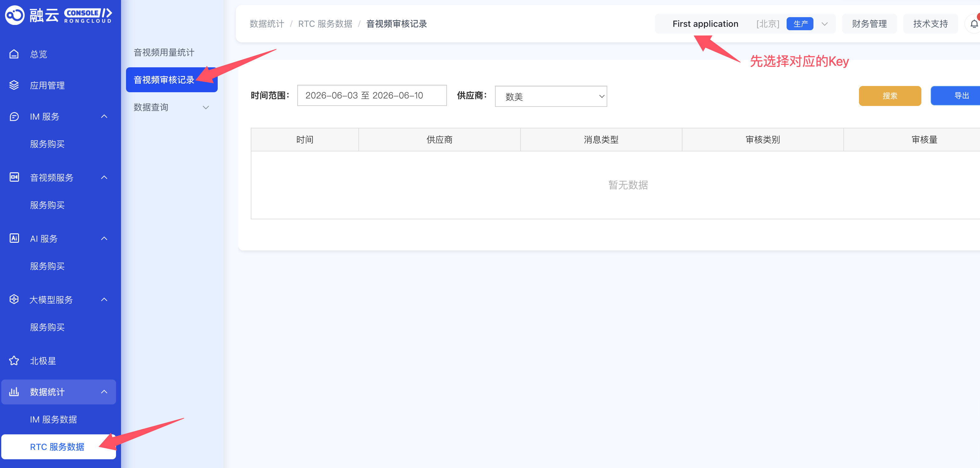Open the 供应商 数美 dropdown
Image resolution: width=980 pixels, height=468 pixels.
[x=551, y=96]
